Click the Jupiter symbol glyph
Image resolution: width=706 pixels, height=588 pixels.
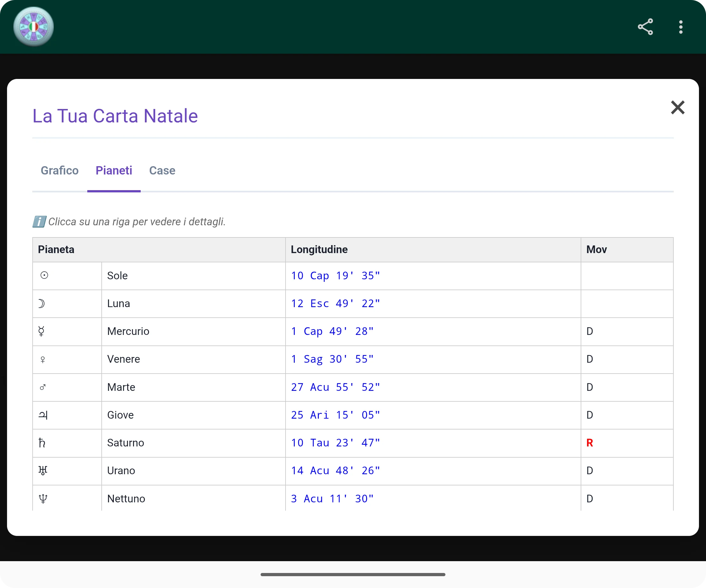click(x=43, y=415)
